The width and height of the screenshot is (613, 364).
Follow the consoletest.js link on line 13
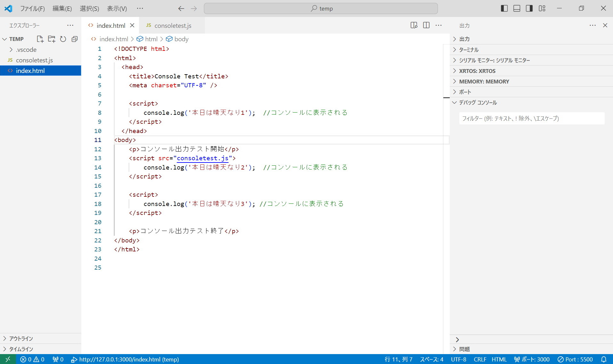(203, 158)
